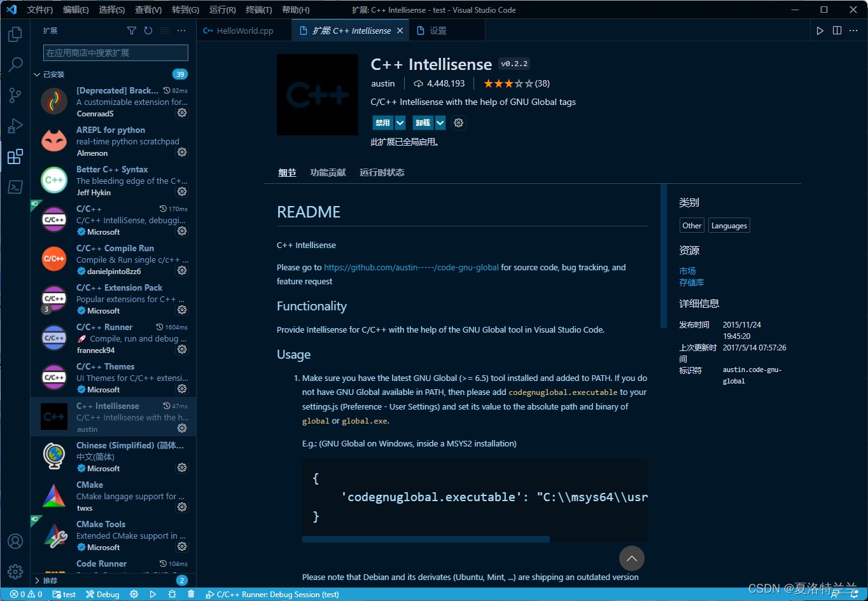Open extensions panel more actions ellipsis
Viewport: 868px width, 601px height.
pyautogui.click(x=181, y=31)
